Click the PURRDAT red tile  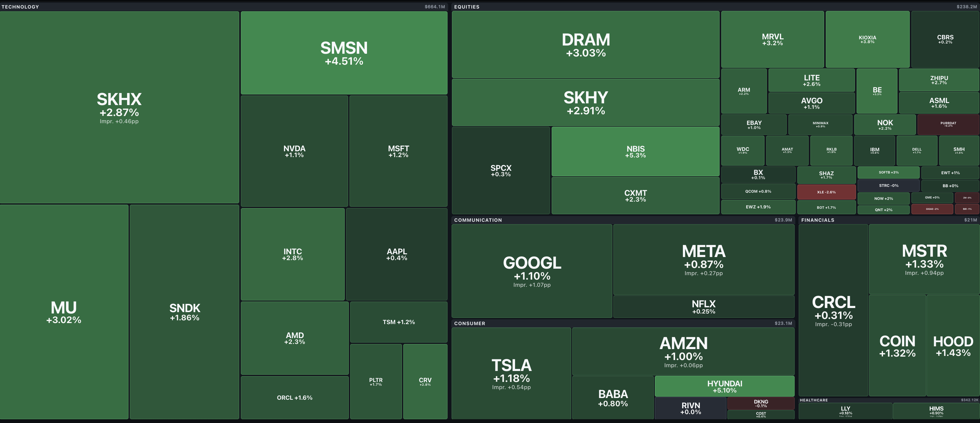(948, 124)
